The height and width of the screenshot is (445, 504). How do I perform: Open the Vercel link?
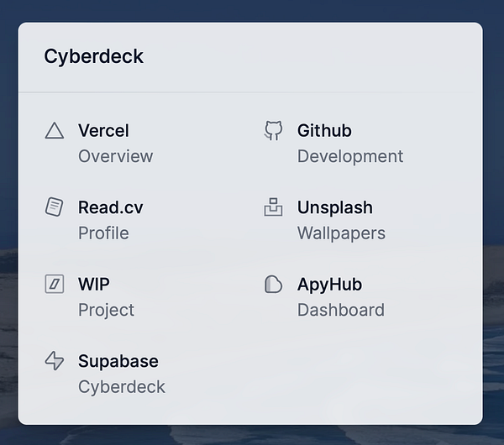pos(103,131)
